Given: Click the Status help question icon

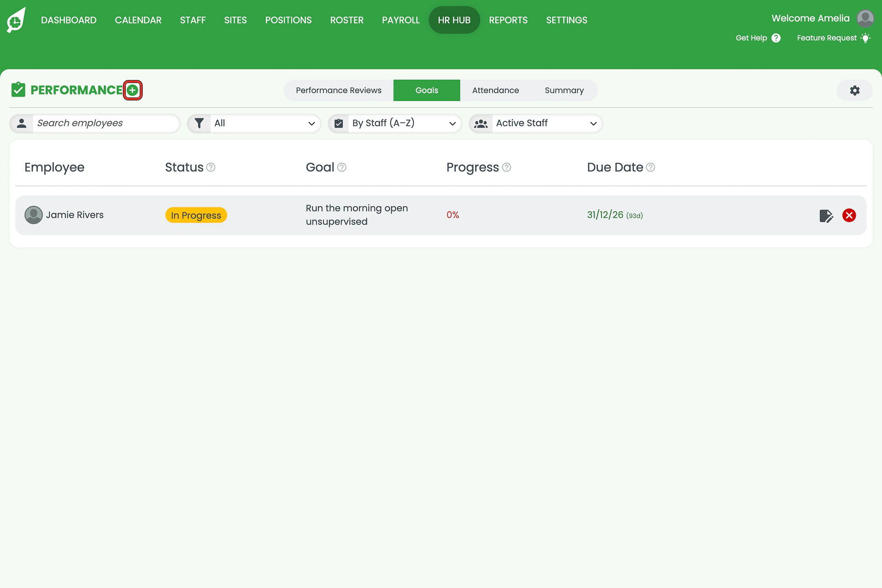Looking at the screenshot, I should [211, 167].
